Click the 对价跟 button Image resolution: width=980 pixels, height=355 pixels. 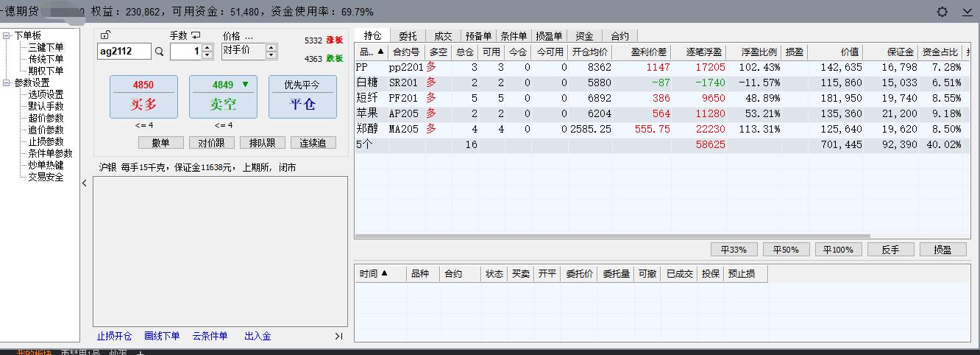[x=211, y=143]
